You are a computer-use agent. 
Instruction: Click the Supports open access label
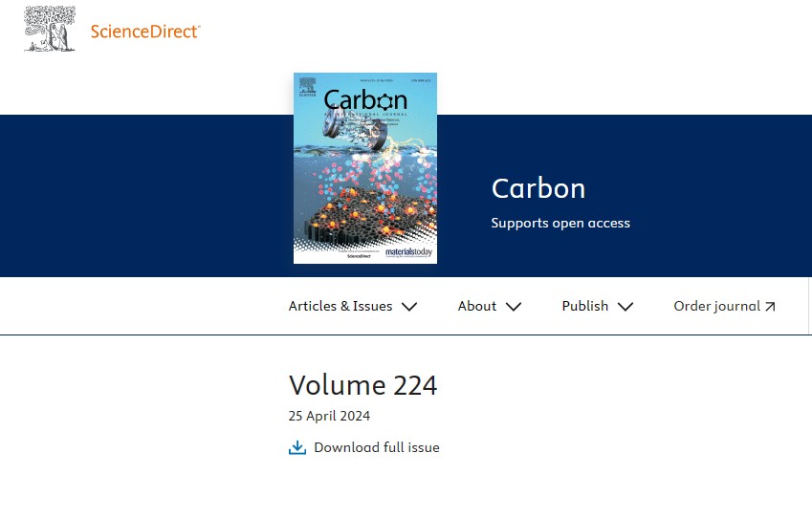pyautogui.click(x=560, y=223)
